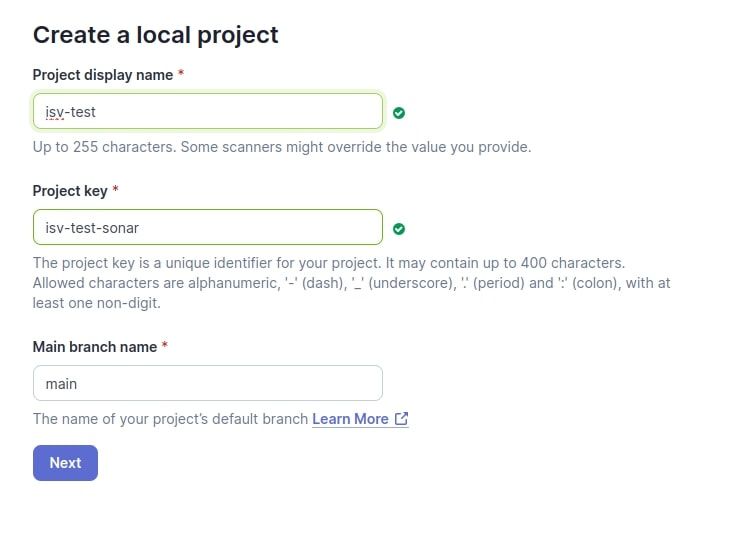Screen dimensions: 749x536
Task: Focus the Project key input containing isv-test-sonar
Action: tap(208, 227)
